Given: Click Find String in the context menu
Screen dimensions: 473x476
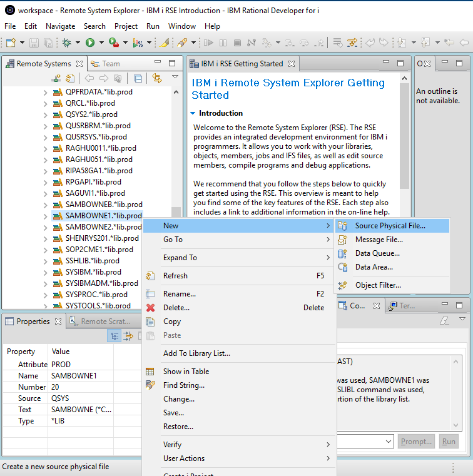Looking at the screenshot, I should [183, 385].
